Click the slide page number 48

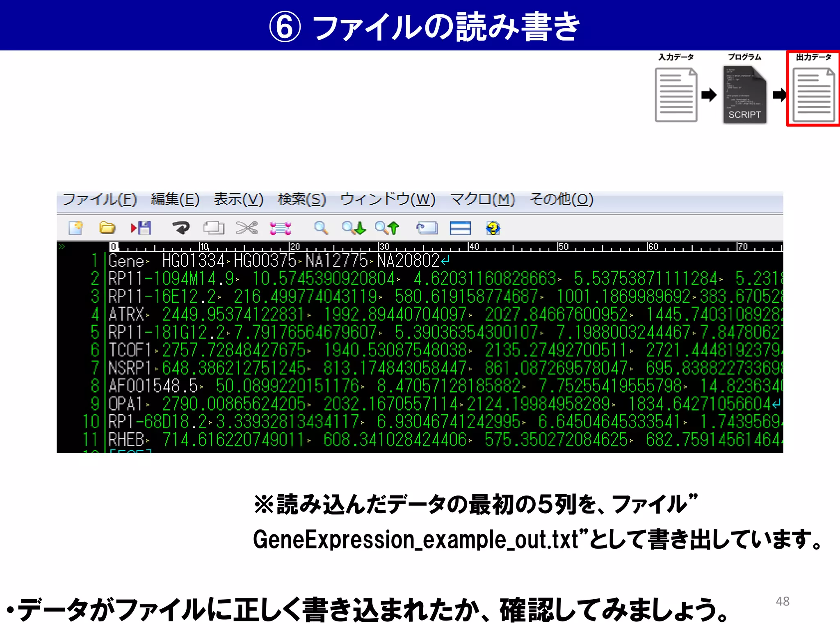[x=783, y=601]
